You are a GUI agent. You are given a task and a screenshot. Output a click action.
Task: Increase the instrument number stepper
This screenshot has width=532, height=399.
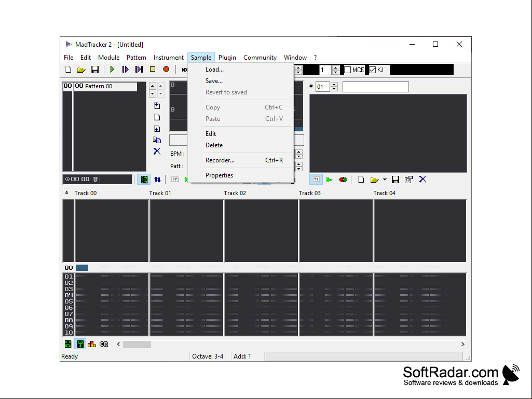(x=334, y=85)
